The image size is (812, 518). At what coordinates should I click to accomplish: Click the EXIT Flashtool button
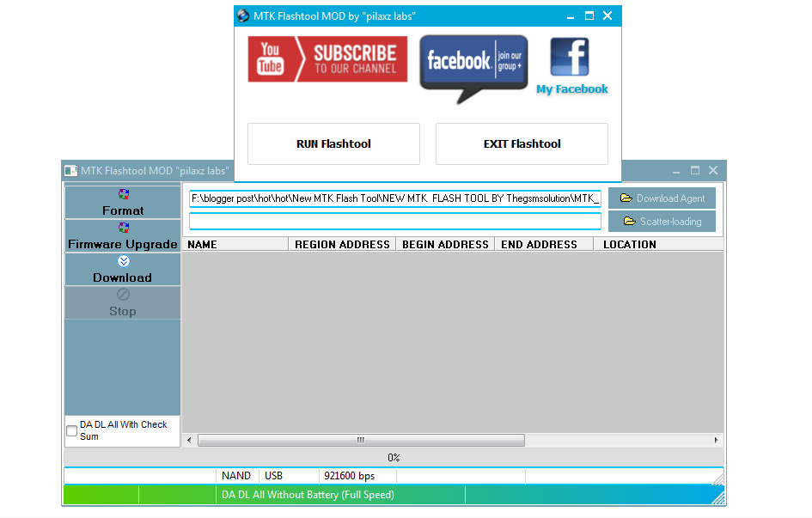click(x=522, y=143)
